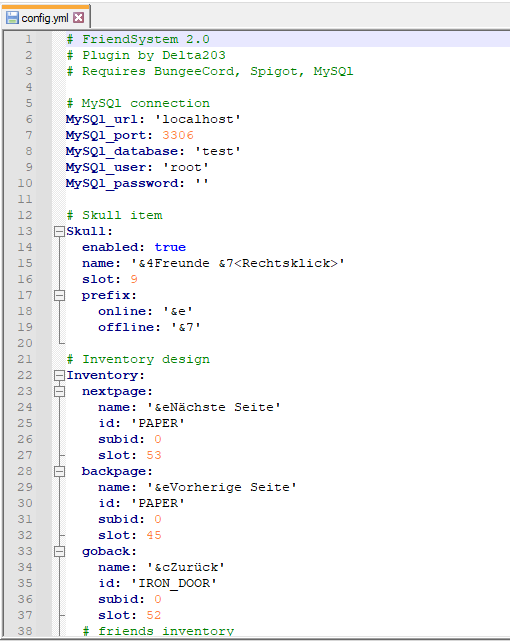Screen dimensions: 510x641
Task: Click the nextpage slot value 53
Action: tap(154, 455)
